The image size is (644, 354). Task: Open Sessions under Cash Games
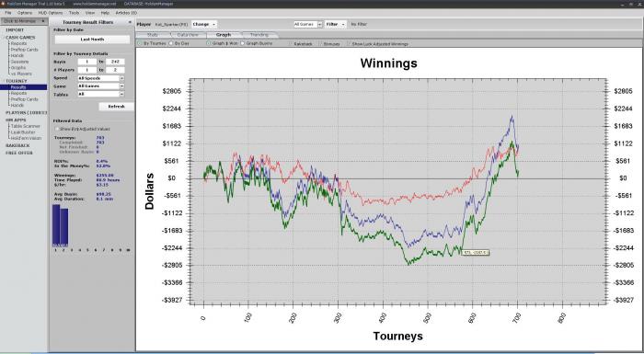(19, 62)
